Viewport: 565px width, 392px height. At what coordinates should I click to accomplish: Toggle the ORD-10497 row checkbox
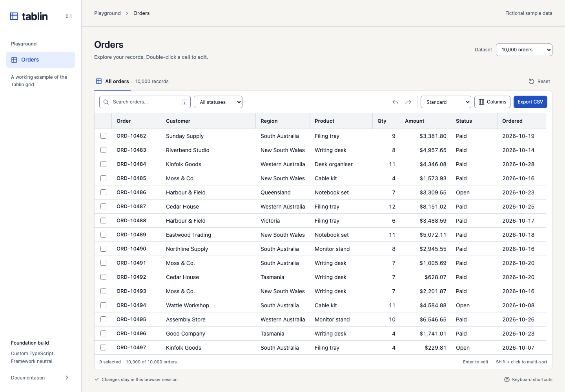tap(104, 348)
